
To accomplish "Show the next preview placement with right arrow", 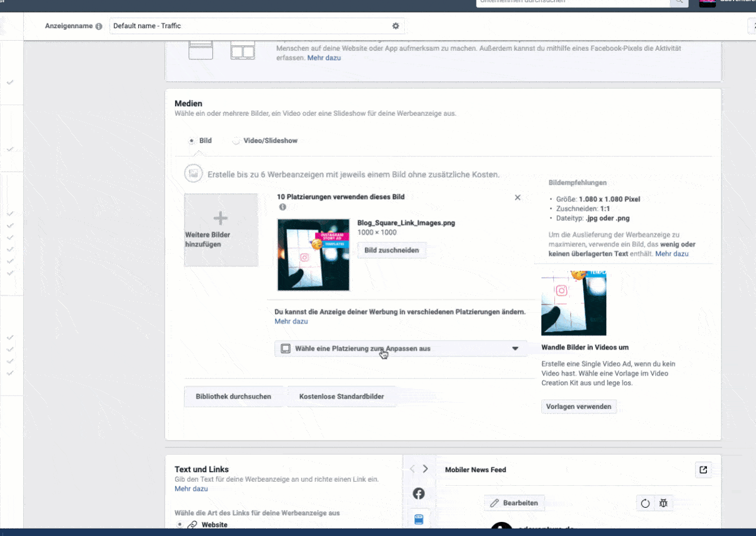I will tap(425, 469).
